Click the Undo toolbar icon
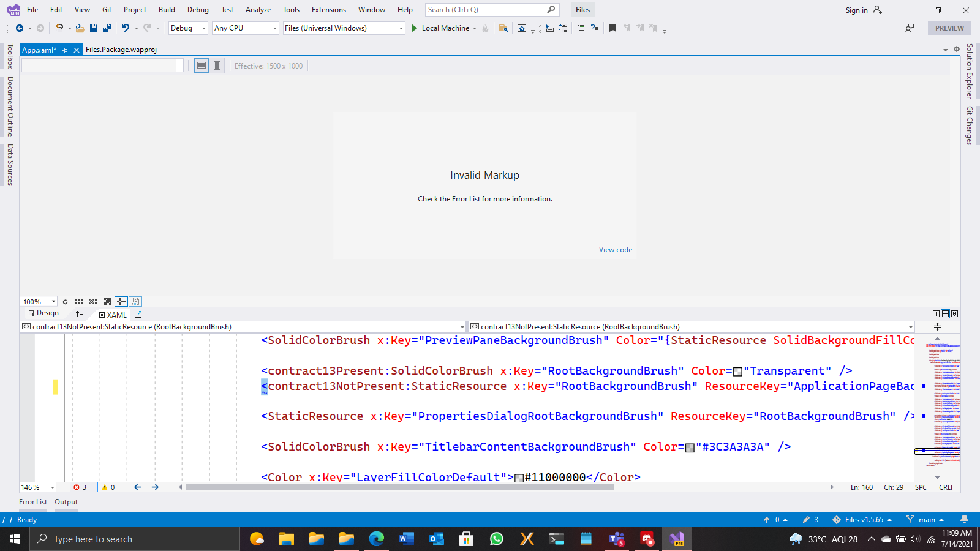Image resolution: width=980 pixels, height=551 pixels. click(x=126, y=28)
